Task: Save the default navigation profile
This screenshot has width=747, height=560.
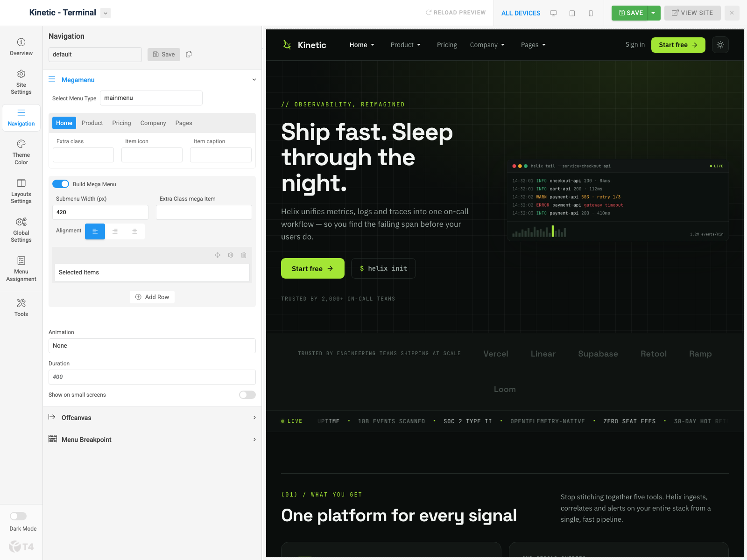Action: coord(164,55)
